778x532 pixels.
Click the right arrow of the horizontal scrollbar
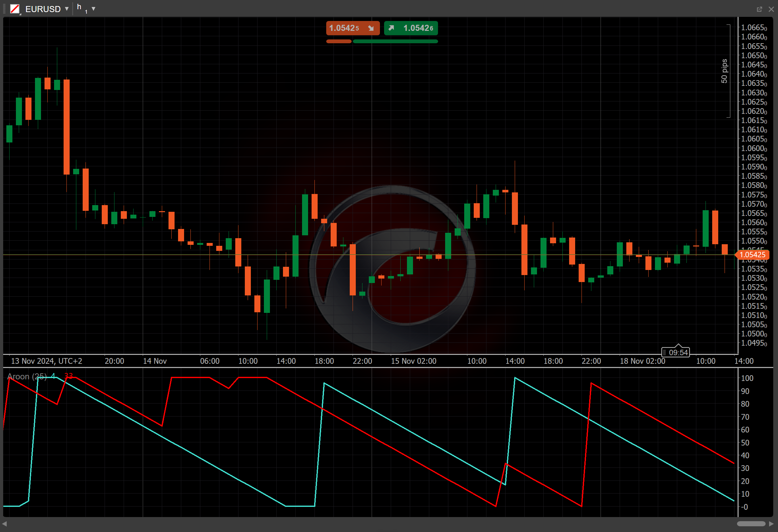[x=771, y=524]
